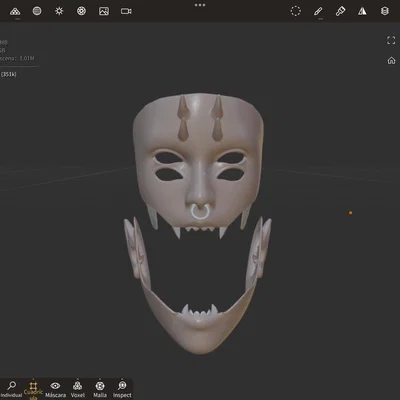400x400 pixels.
Task: Open the Topology sphere icon
Action: tap(37, 11)
